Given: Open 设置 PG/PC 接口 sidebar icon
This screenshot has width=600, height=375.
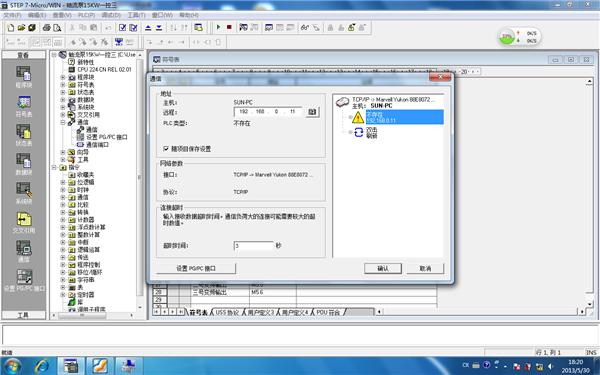Looking at the screenshot, I should [24, 280].
